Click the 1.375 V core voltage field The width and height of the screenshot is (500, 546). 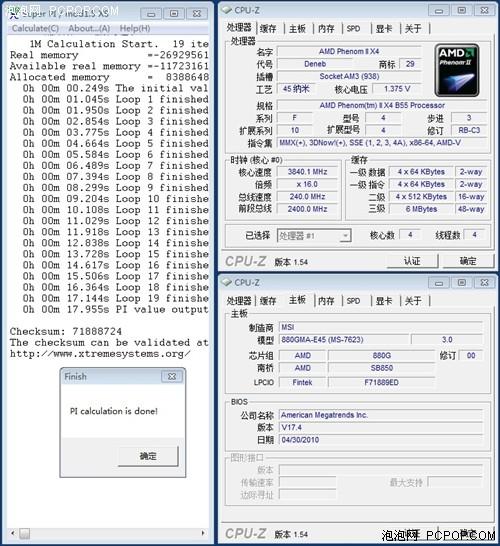pyautogui.click(x=397, y=89)
